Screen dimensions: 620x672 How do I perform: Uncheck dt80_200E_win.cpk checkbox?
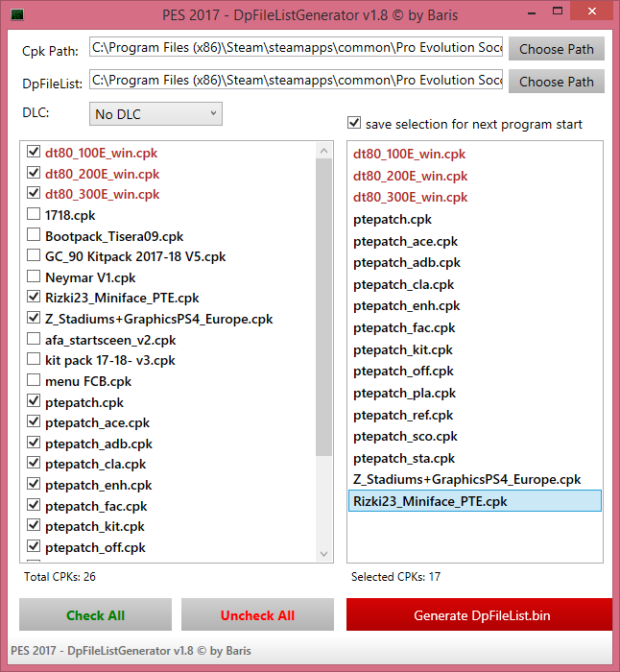[34, 172]
